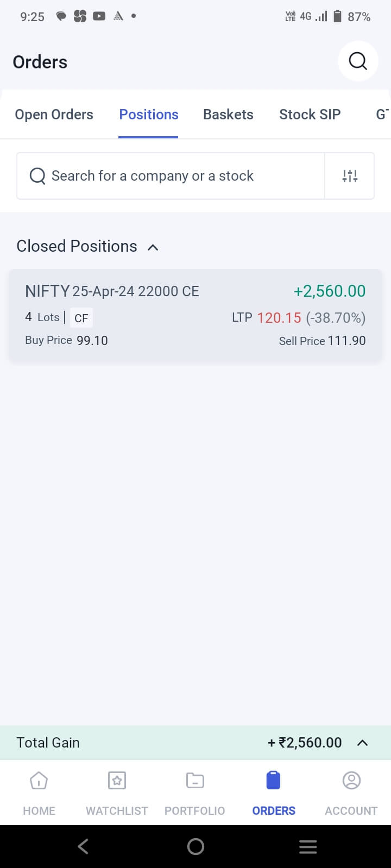The image size is (391, 868).
Task: Switch to Open Orders tab
Action: (54, 114)
